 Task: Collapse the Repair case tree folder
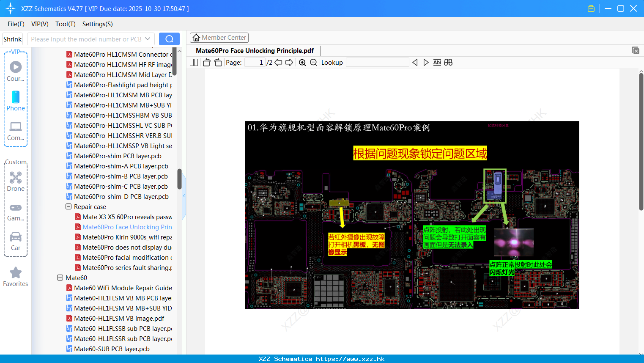coord(69,207)
